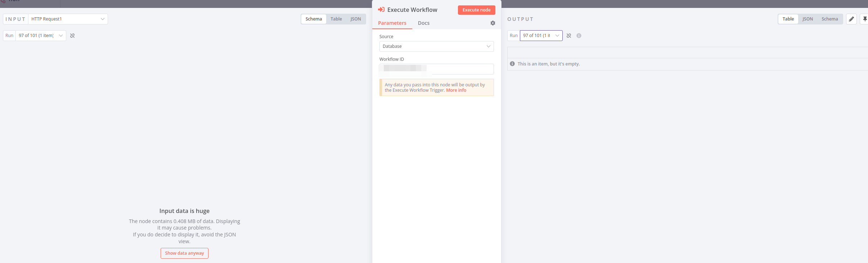This screenshot has width=868, height=263.
Task: Unlink the output run selector
Action: point(569,36)
